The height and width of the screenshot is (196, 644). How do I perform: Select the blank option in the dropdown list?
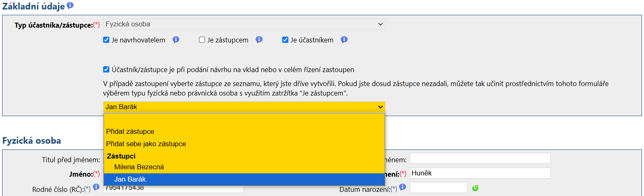[x=244, y=120]
